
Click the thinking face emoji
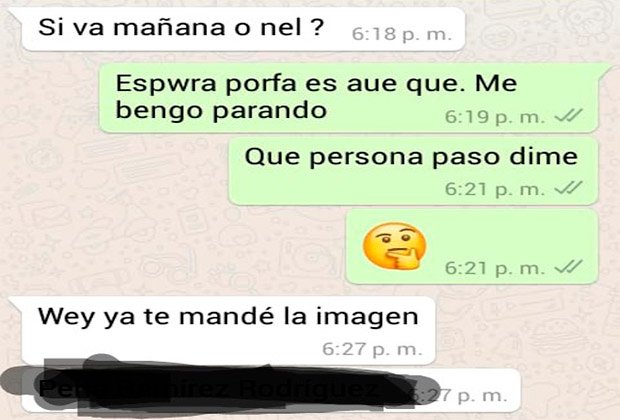tap(394, 246)
